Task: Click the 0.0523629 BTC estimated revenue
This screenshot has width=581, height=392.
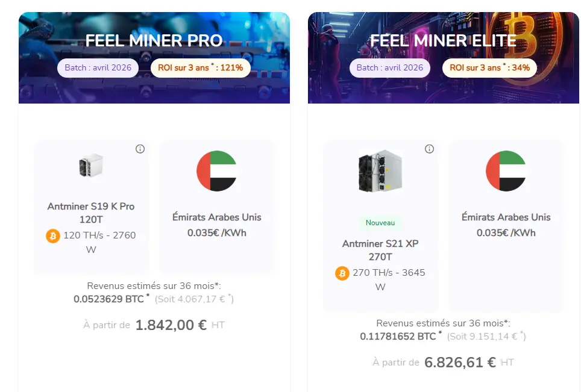Action: (109, 299)
